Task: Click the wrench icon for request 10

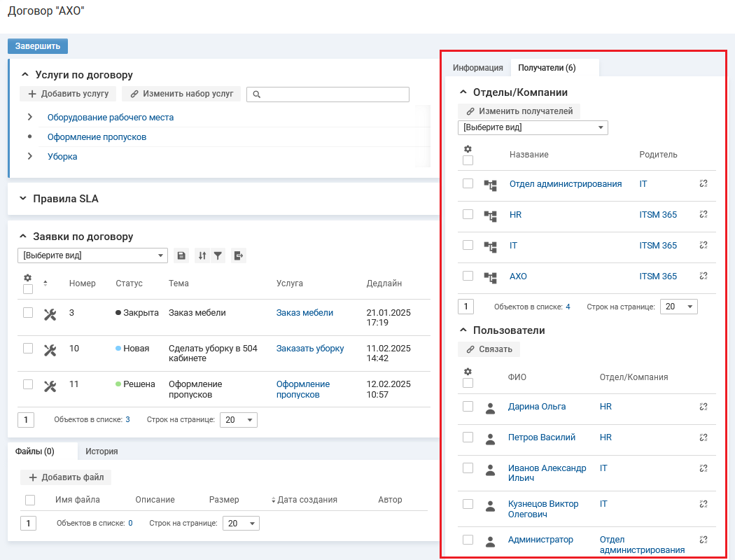Action: point(50,349)
